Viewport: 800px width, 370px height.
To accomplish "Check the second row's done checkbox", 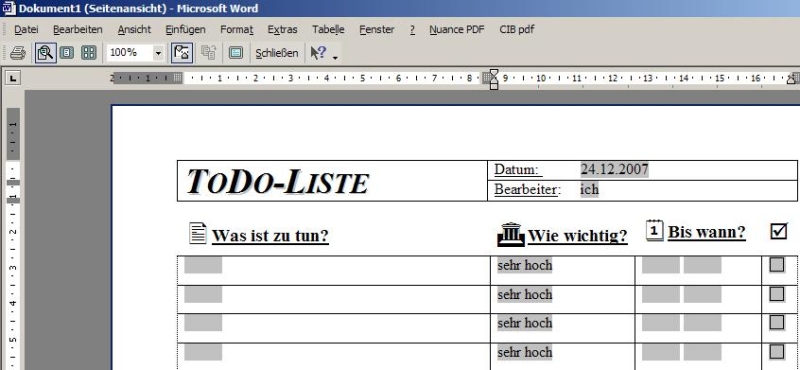I will tap(777, 293).
